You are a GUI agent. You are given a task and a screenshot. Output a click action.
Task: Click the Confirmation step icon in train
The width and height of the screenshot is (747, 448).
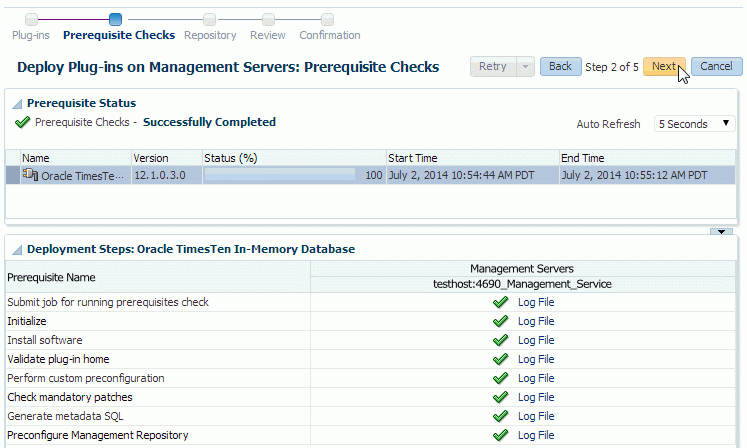coord(328,19)
